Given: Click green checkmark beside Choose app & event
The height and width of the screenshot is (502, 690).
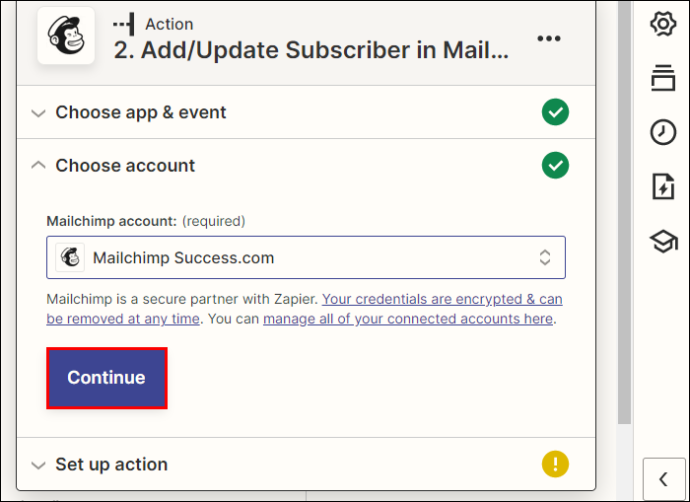Looking at the screenshot, I should [x=555, y=112].
